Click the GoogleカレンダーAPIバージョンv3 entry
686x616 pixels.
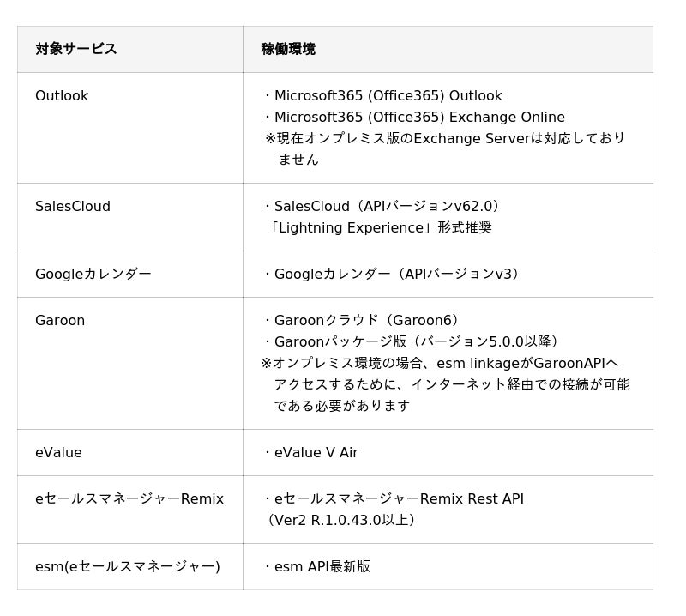[392, 275]
